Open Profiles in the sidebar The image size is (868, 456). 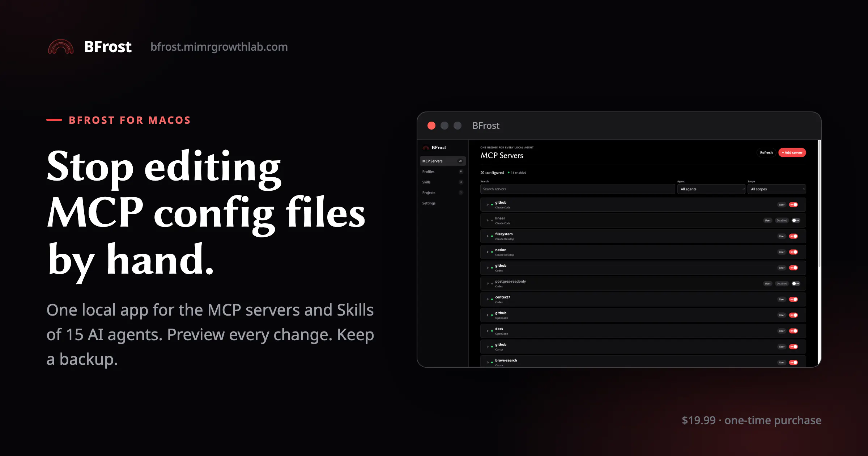click(x=443, y=172)
